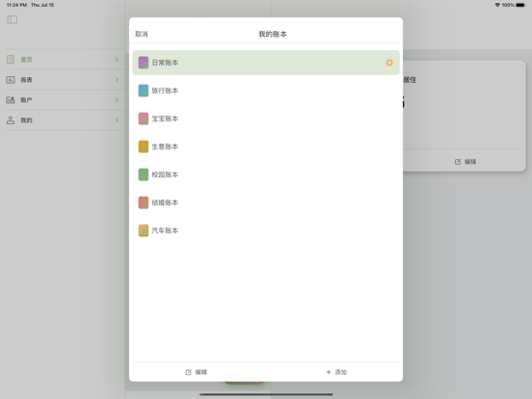This screenshot has width=532, height=399.
Task: Click 编辑 at the dialog bottom
Action: tap(200, 372)
